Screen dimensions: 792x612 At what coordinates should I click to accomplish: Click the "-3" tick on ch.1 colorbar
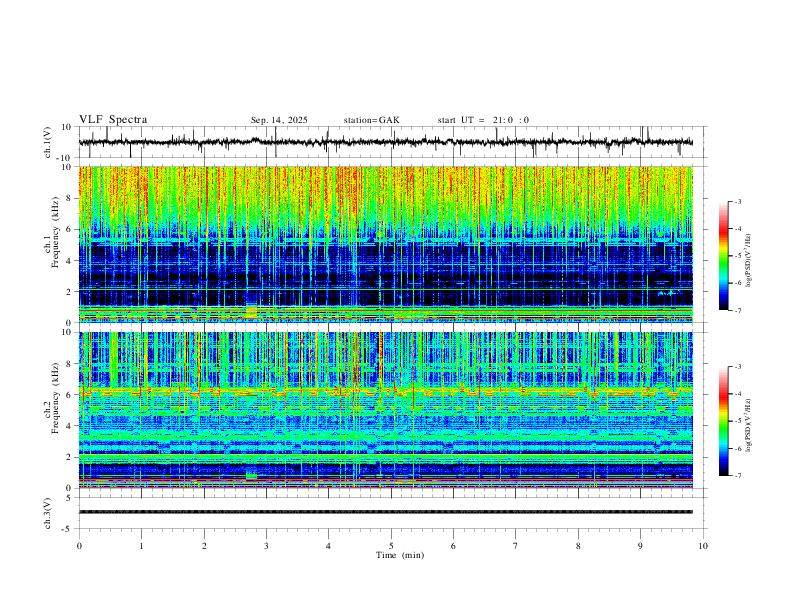[x=737, y=201]
